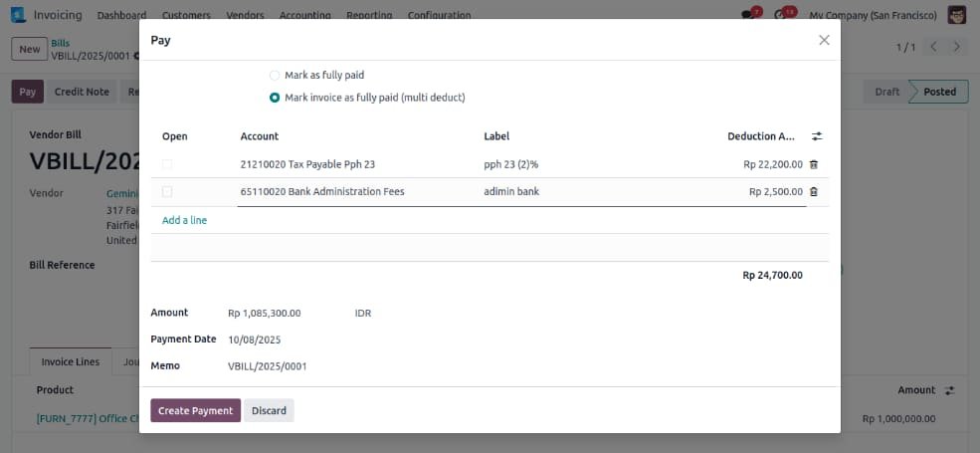The image size is (980, 453).
Task: Click the 1 / 1 pager counter
Action: (x=905, y=48)
